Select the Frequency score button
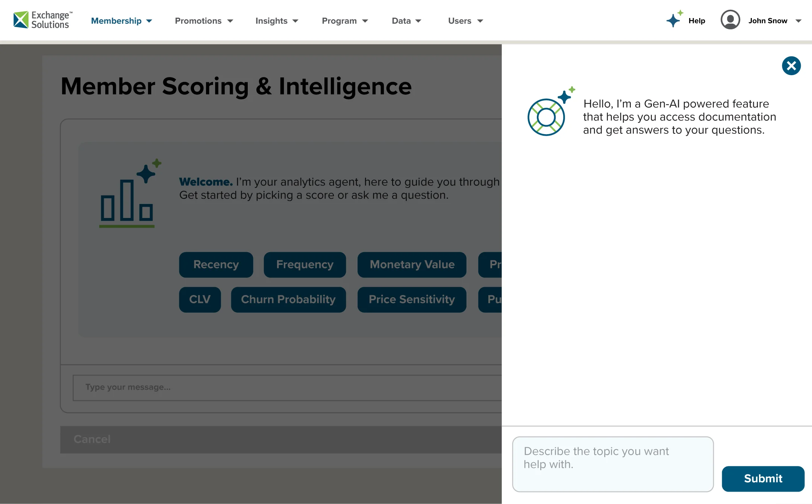 point(304,265)
